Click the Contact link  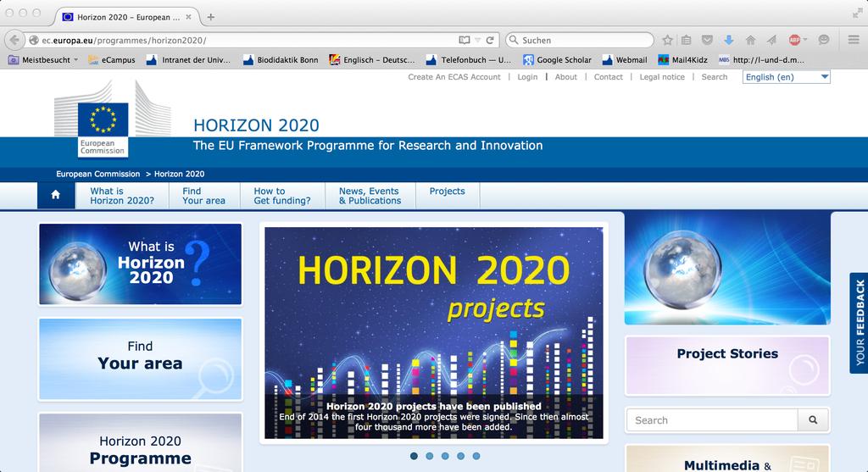click(x=609, y=77)
